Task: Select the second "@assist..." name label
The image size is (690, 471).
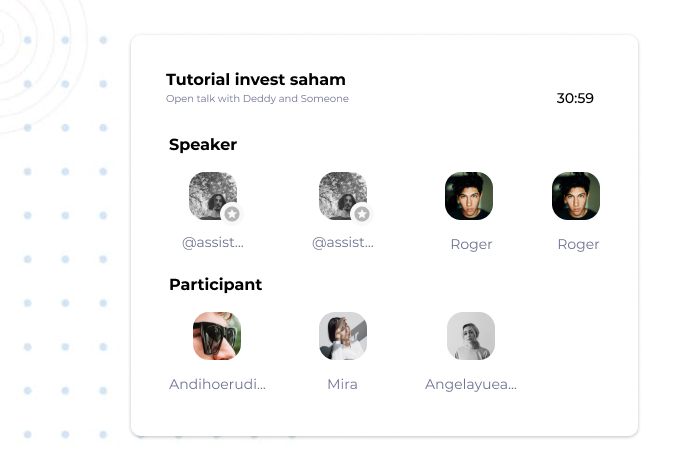Action: click(343, 243)
